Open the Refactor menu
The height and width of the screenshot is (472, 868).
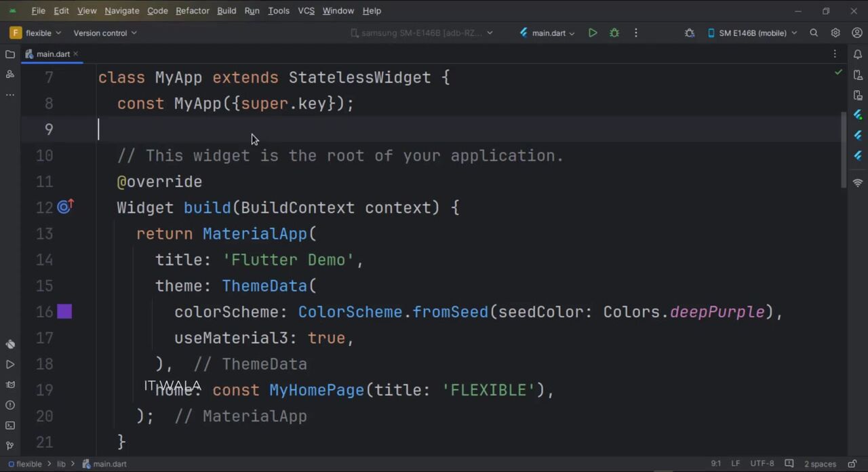coord(192,11)
